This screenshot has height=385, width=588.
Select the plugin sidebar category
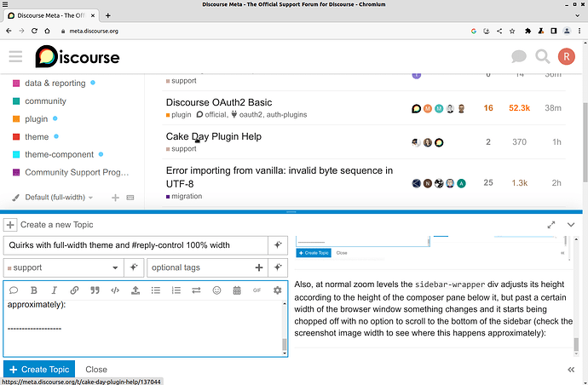click(x=37, y=119)
